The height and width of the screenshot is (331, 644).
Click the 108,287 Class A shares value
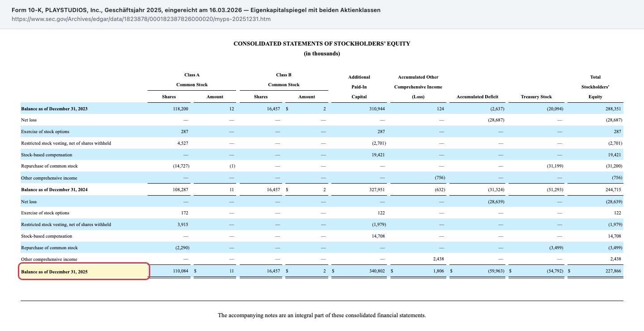[x=180, y=190]
